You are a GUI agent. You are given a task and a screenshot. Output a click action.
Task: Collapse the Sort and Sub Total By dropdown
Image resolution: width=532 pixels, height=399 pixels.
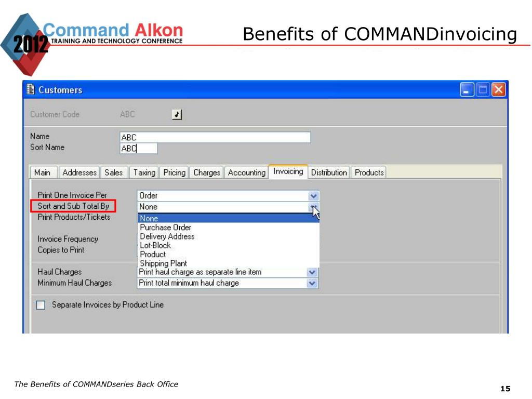click(x=313, y=207)
